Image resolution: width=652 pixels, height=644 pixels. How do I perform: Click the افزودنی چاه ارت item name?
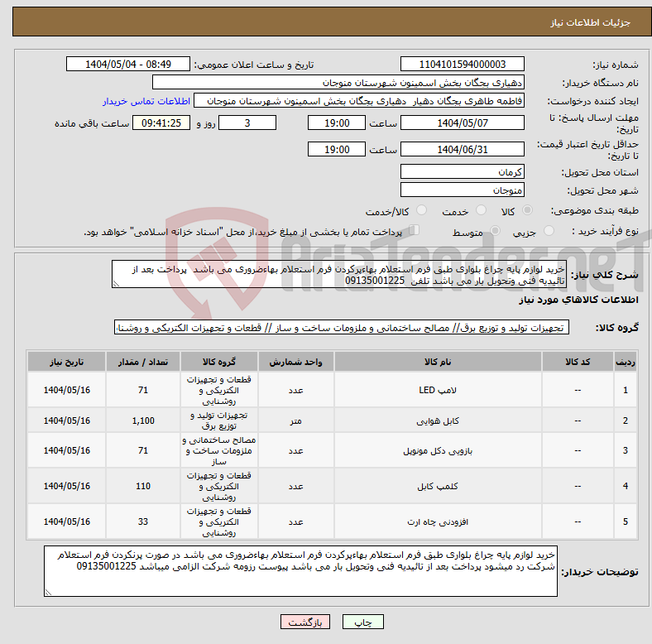(438, 521)
